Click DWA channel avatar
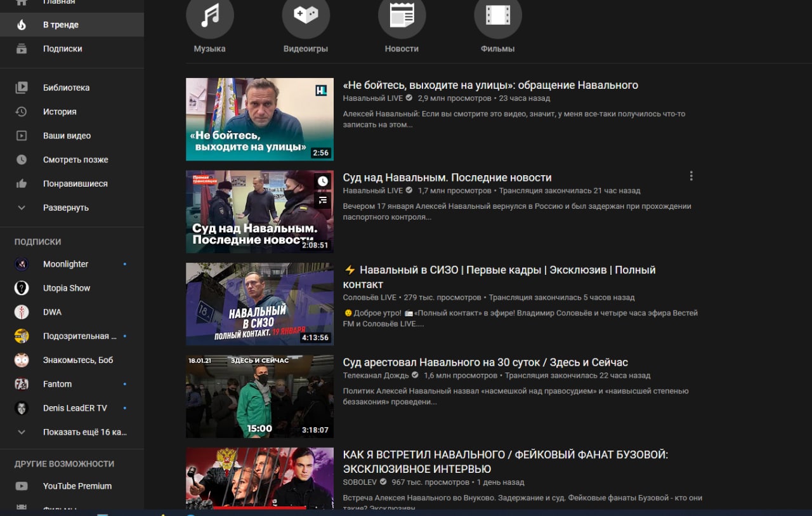812x516 pixels. point(22,312)
